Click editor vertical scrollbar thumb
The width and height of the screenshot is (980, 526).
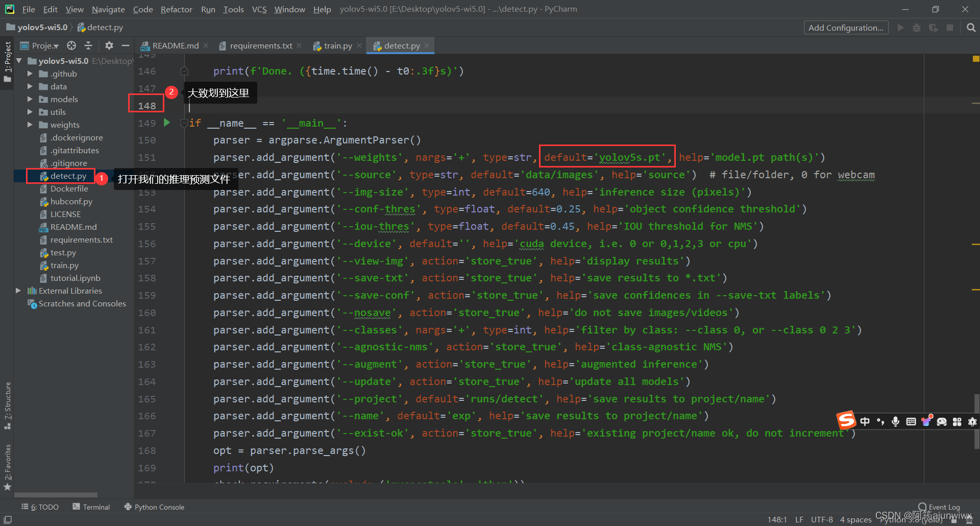tap(977, 421)
